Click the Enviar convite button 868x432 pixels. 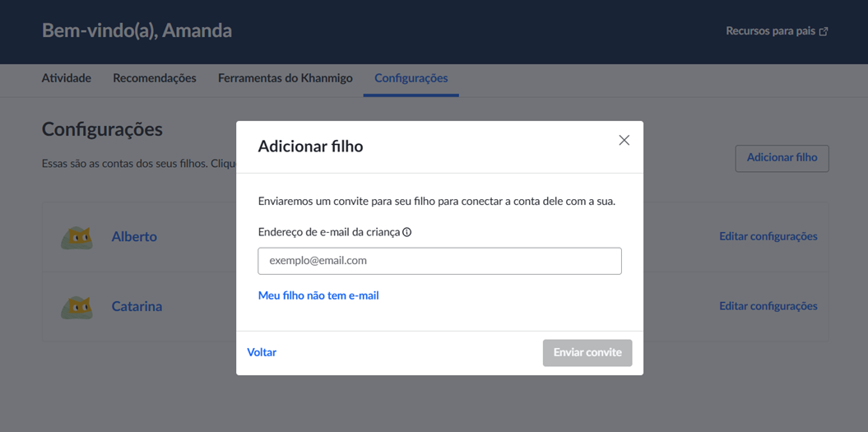tap(587, 353)
